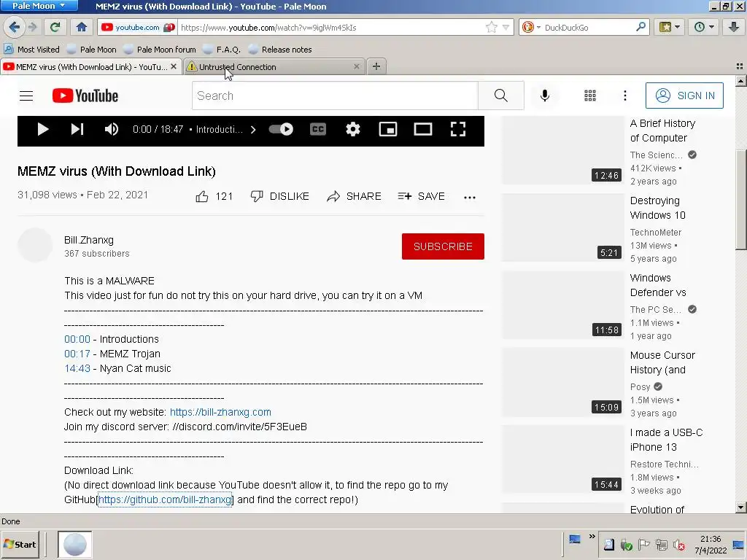
Task: Start voice search with the microphone icon
Action: 544,96
